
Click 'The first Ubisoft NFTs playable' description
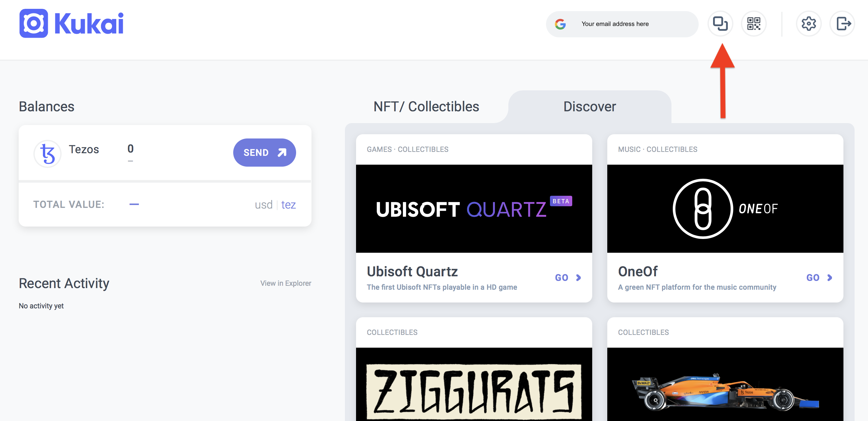(x=442, y=287)
